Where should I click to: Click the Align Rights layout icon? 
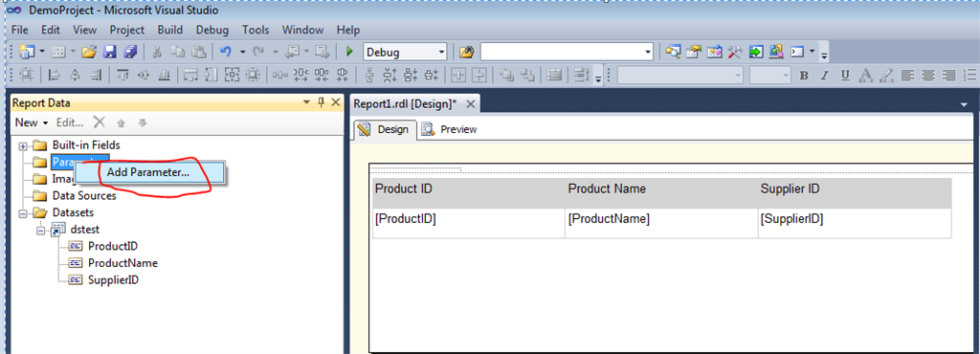click(96, 76)
